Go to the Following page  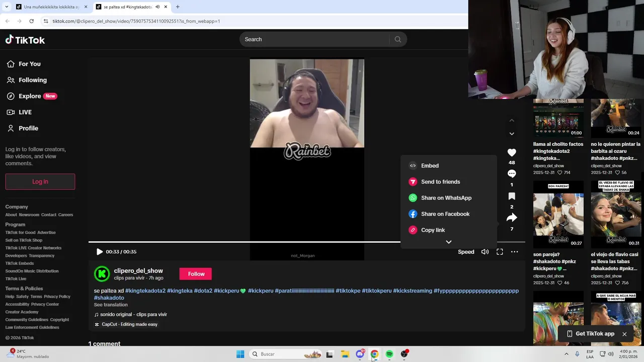[x=27, y=80]
